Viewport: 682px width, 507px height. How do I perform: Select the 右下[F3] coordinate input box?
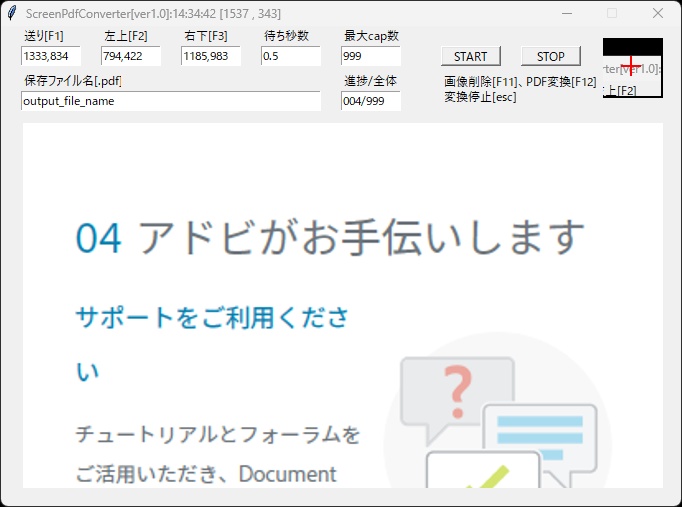(210, 56)
